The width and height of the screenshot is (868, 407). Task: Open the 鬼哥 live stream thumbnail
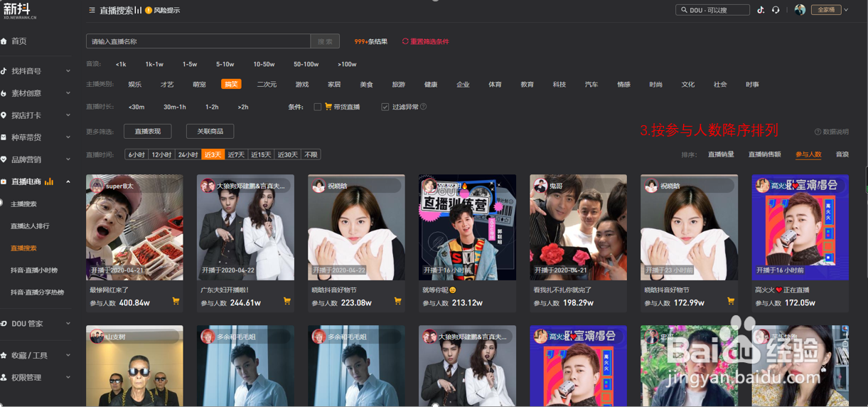pos(578,228)
